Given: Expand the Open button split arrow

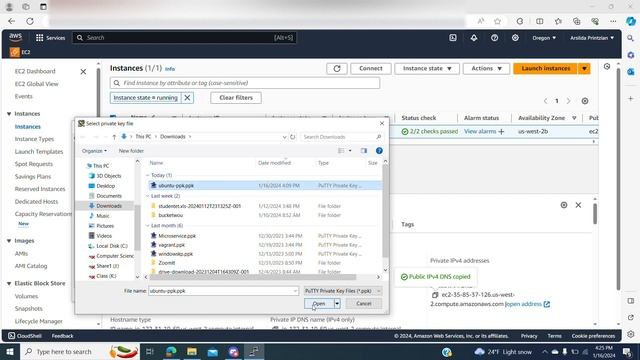Looking at the screenshot, I should coord(337,303).
